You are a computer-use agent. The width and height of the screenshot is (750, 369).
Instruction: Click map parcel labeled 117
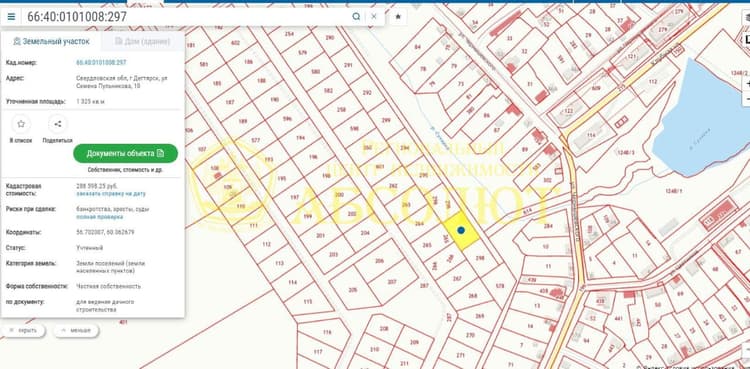point(318,352)
